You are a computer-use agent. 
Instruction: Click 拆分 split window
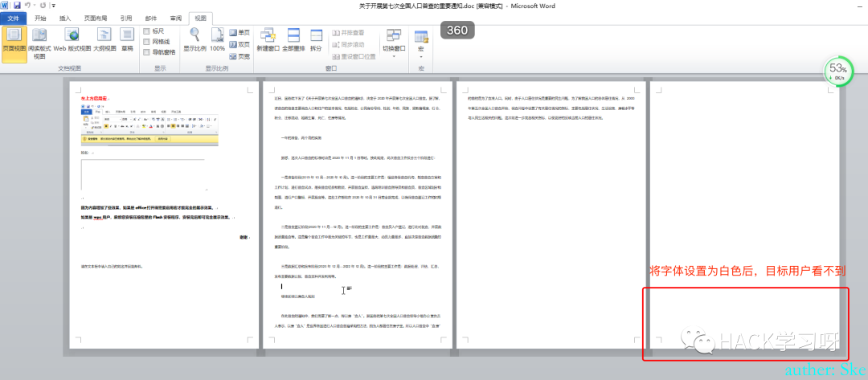316,40
